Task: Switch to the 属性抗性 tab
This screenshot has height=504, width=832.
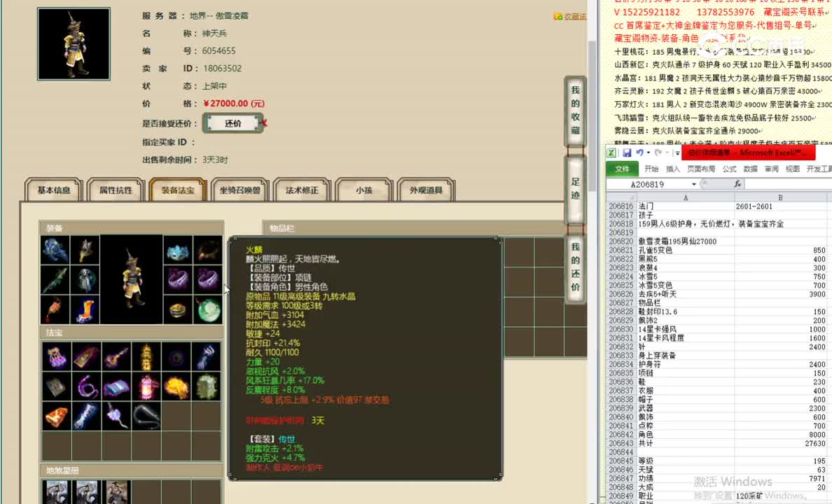Action: tap(116, 190)
